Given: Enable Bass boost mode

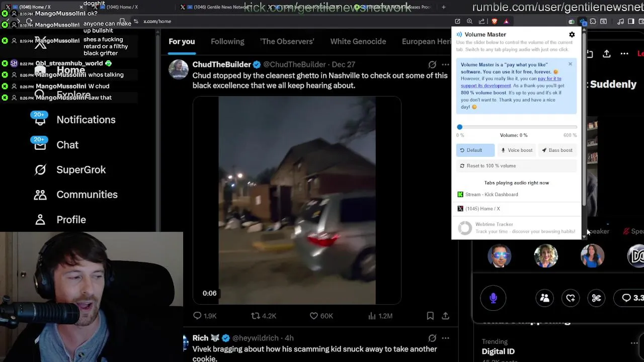Looking at the screenshot, I should pyautogui.click(x=557, y=150).
